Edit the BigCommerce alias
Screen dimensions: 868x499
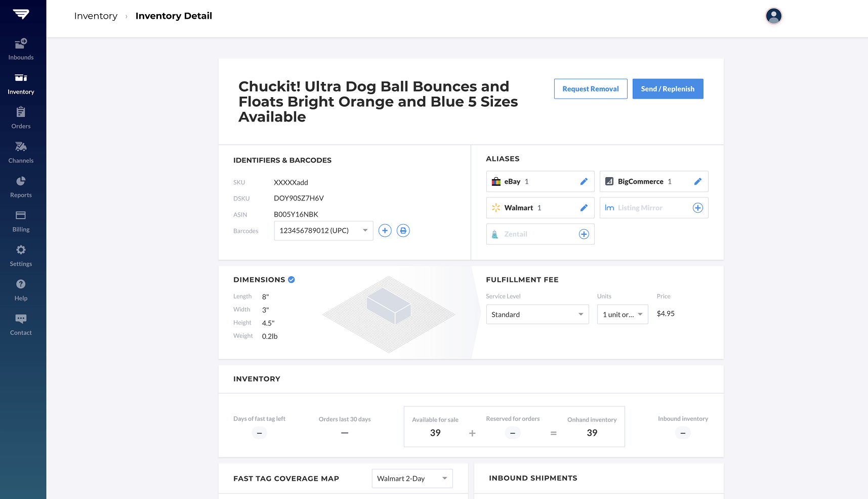pos(697,181)
